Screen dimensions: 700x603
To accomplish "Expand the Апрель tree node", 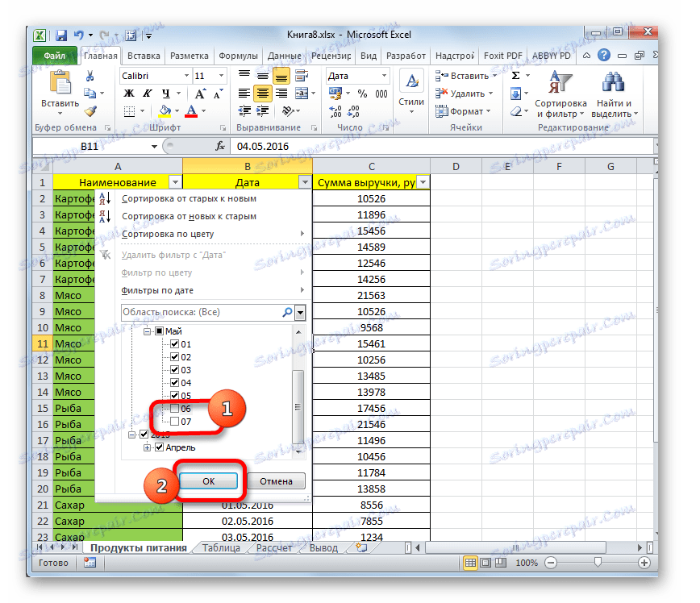I will coord(147,447).
